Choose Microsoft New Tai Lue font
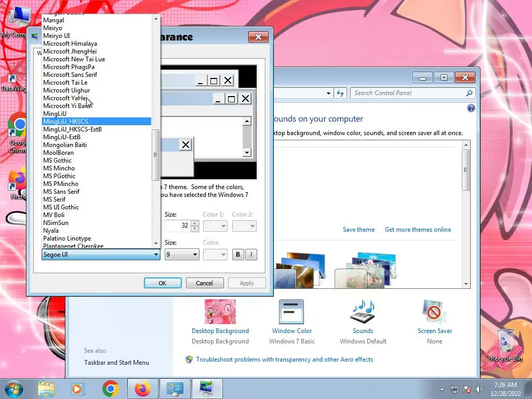This screenshot has height=399, width=532. pyautogui.click(x=97, y=59)
